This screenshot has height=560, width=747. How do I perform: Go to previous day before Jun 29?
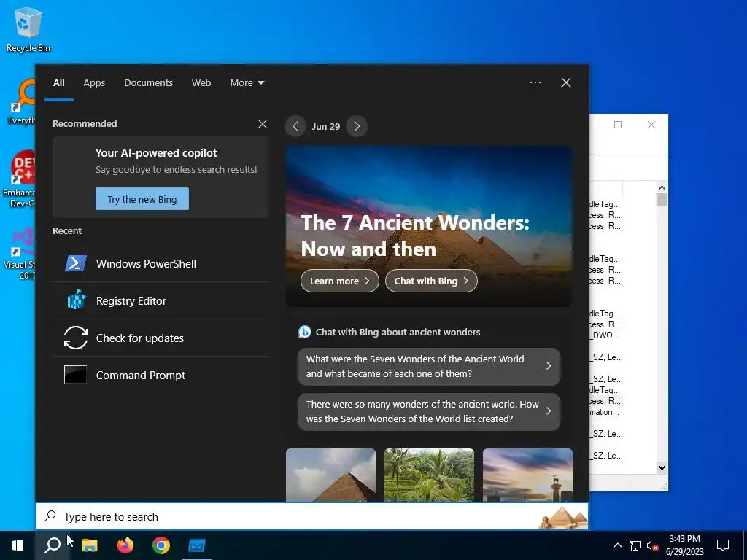tap(295, 126)
